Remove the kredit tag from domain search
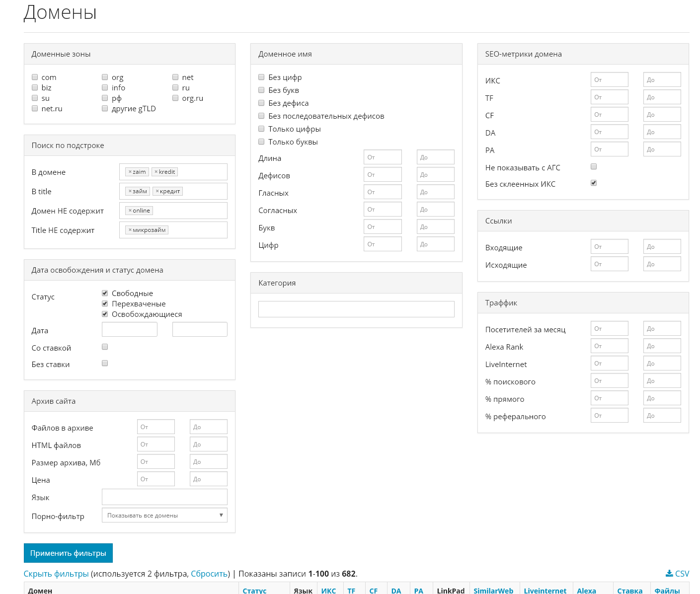This screenshot has width=700, height=594. 156,172
